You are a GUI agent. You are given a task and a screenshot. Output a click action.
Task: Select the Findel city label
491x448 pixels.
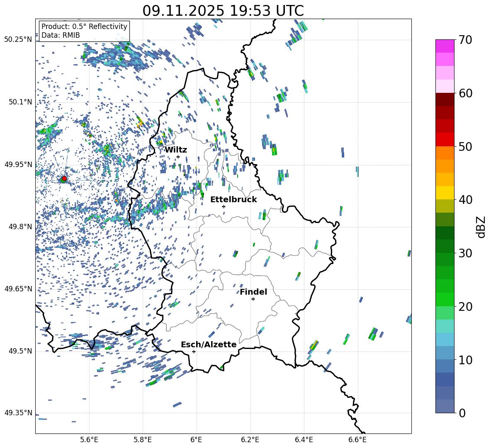point(253,292)
